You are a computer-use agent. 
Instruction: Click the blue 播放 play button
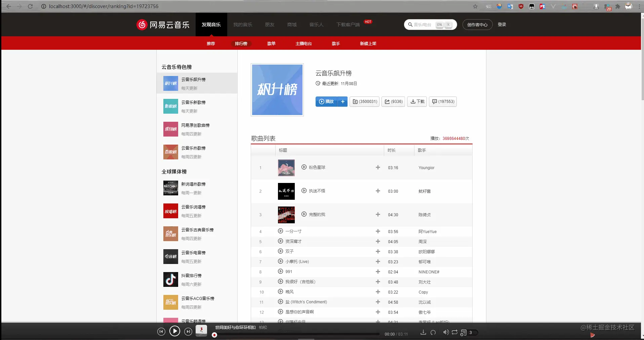click(326, 102)
